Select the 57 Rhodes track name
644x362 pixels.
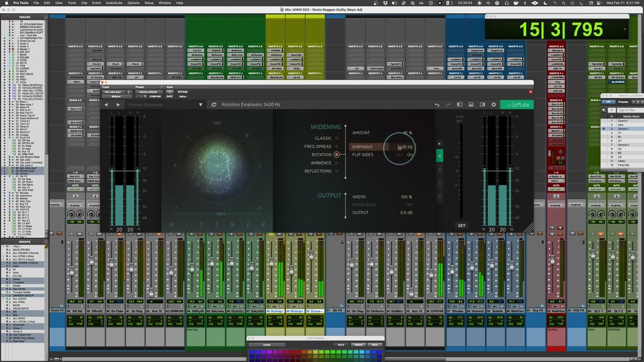(x=456, y=311)
